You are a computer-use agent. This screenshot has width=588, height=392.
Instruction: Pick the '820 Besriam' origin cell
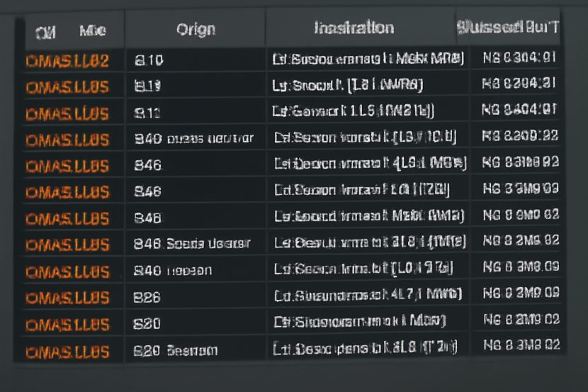point(175,350)
